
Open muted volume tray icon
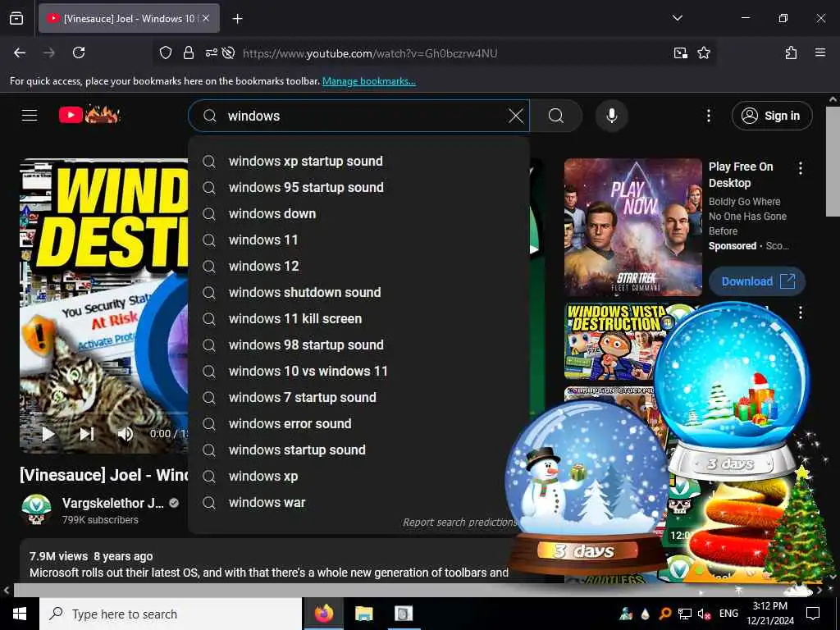[x=704, y=614]
